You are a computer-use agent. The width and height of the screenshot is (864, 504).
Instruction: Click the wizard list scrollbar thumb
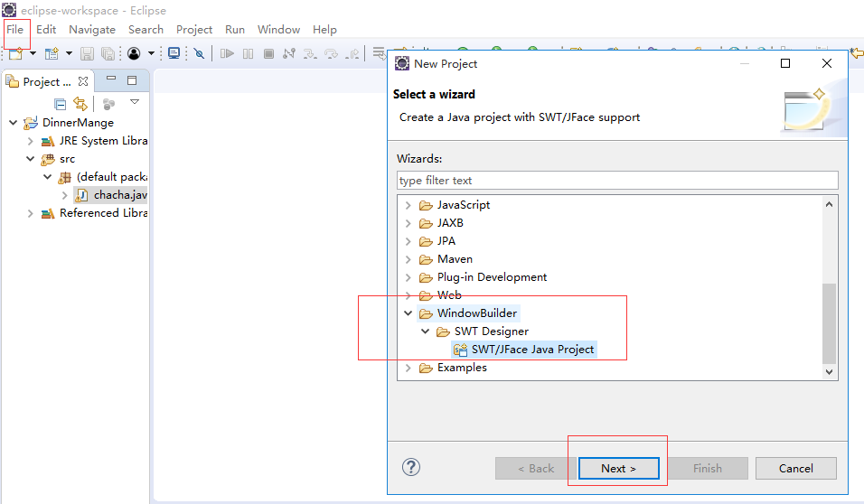click(830, 323)
